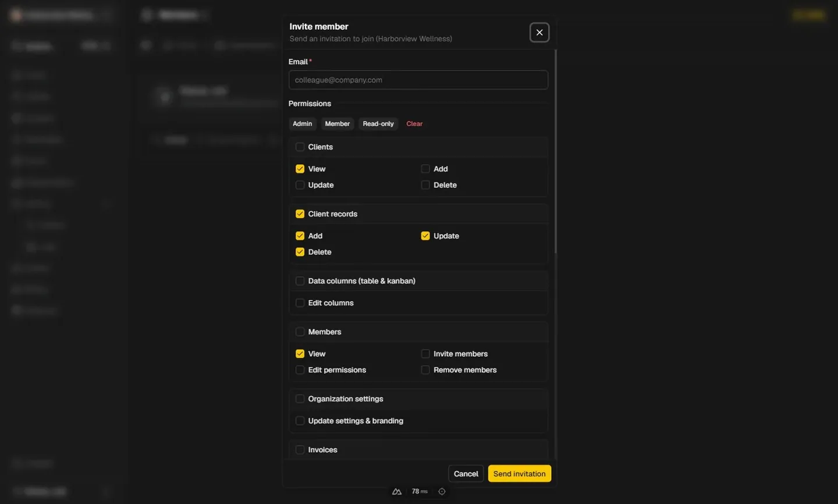838x504 pixels.
Task: Uncheck Delete under Client records
Action: point(300,252)
